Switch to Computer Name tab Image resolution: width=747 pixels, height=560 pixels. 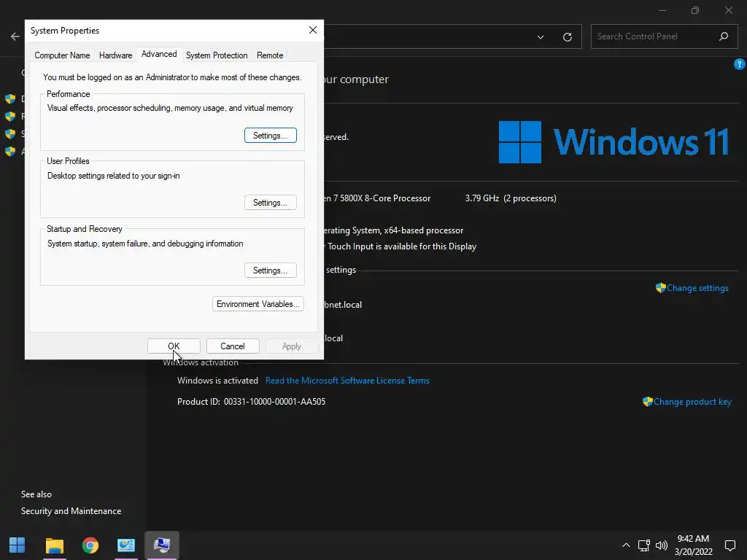pyautogui.click(x=62, y=55)
